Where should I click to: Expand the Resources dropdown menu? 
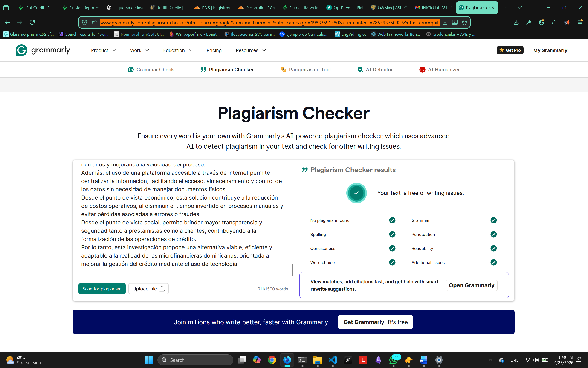click(251, 50)
